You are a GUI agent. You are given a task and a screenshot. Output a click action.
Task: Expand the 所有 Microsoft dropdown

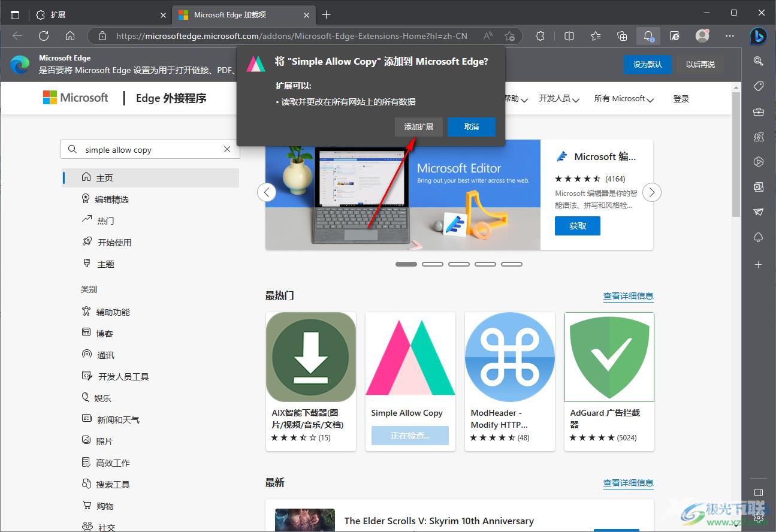pyautogui.click(x=624, y=99)
